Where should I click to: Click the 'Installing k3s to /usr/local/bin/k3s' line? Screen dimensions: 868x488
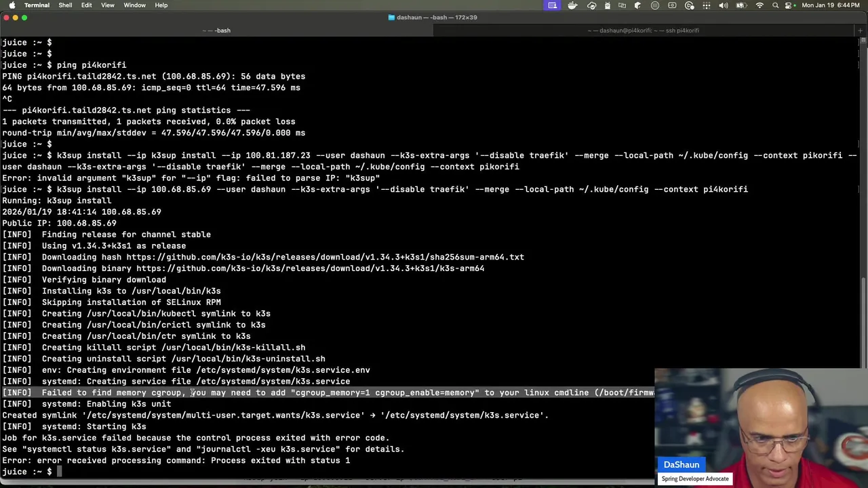coord(111,291)
